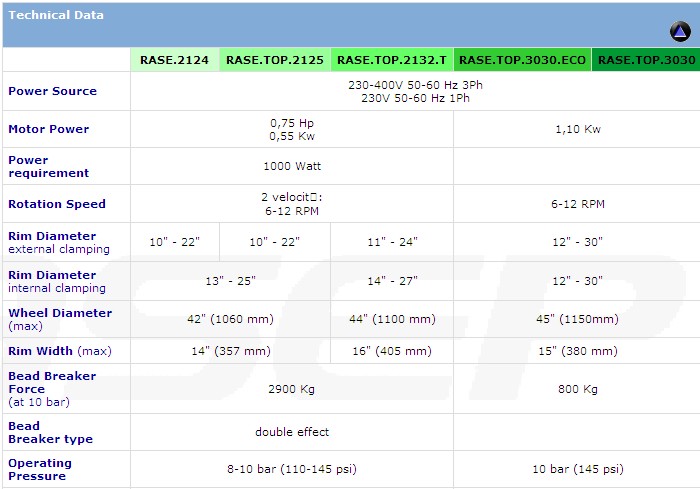
Task: Click Rim Diameter external clamping label
Action: tap(59, 242)
